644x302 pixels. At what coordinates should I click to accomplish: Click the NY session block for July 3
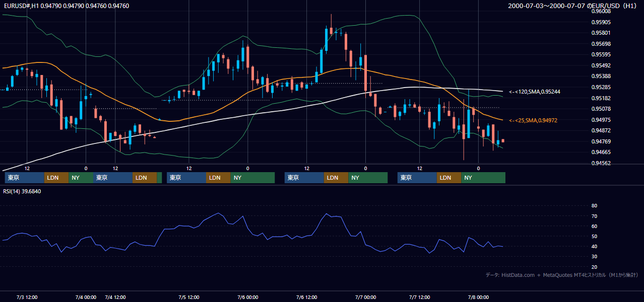click(81, 178)
